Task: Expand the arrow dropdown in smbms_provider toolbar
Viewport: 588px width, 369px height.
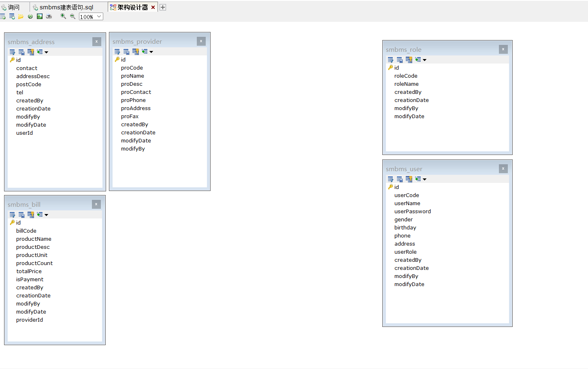Action: 151,52
